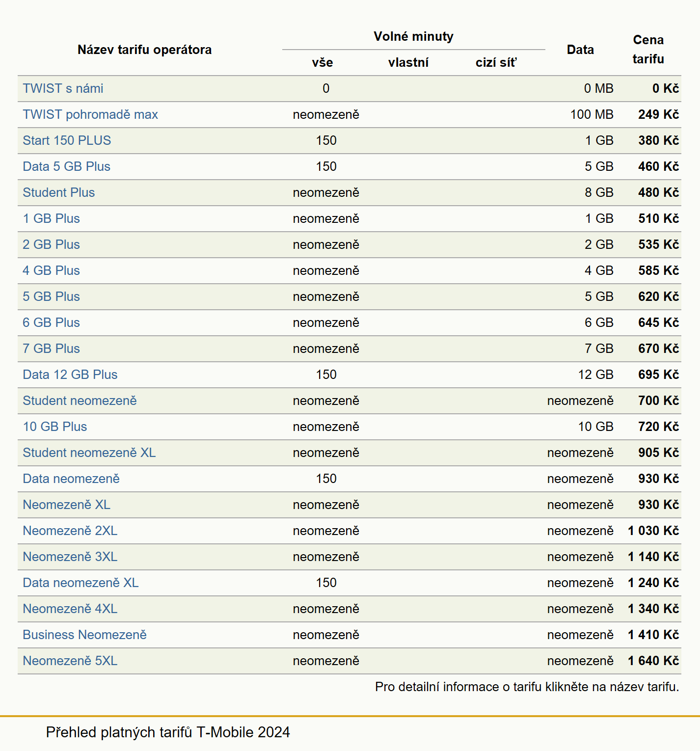Image resolution: width=700 pixels, height=751 pixels.
Task: Open Student neomezeně XL tariff details
Action: tap(89, 453)
